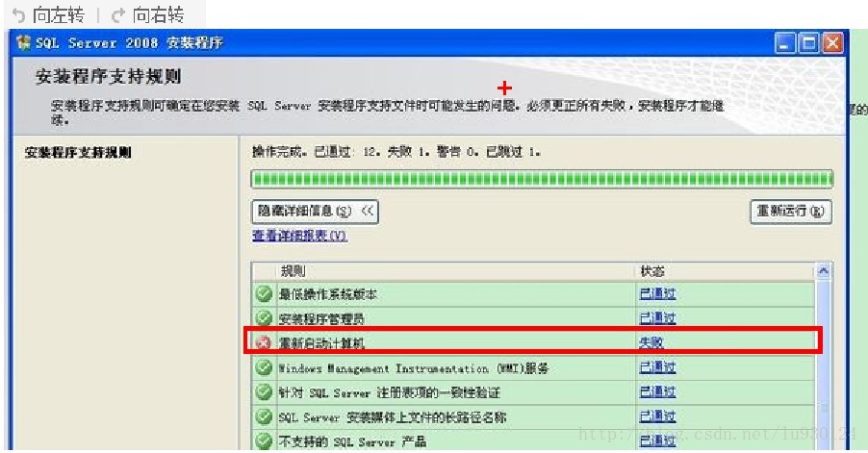Click green check icon for 长路径名称 rule
The image size is (868, 453).
264,415
